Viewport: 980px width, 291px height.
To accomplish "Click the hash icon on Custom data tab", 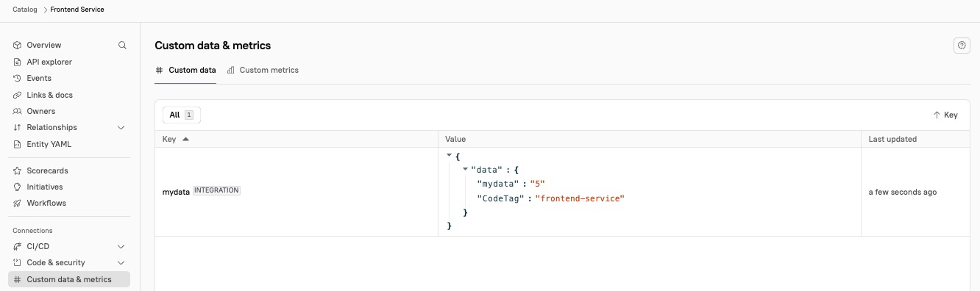I will click(159, 71).
